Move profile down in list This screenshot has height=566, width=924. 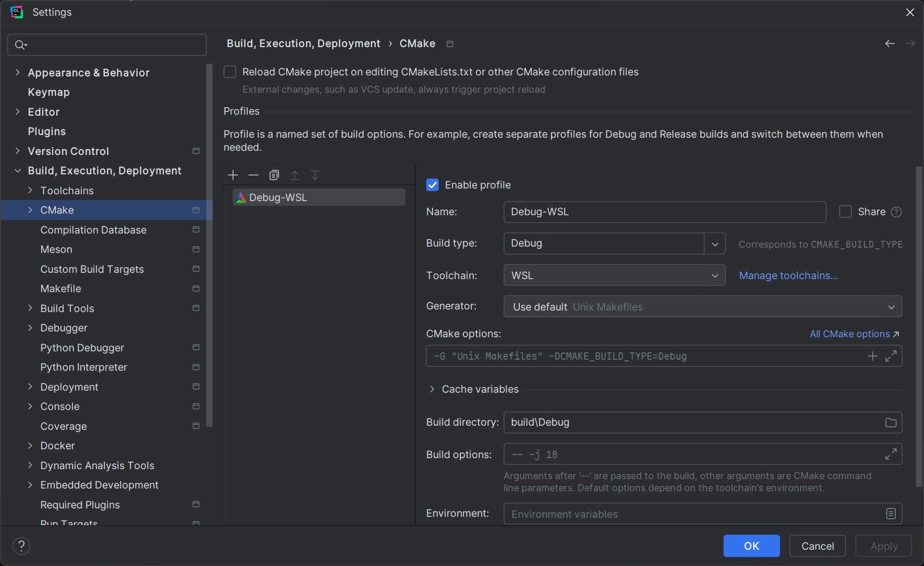click(x=315, y=175)
